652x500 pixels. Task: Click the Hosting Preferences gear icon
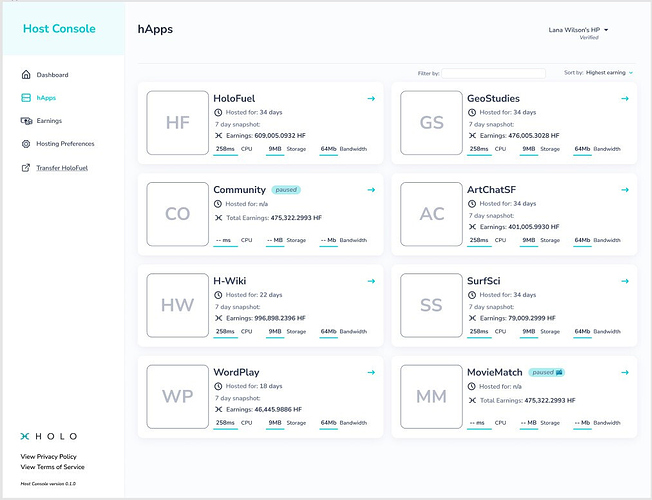click(x=26, y=144)
